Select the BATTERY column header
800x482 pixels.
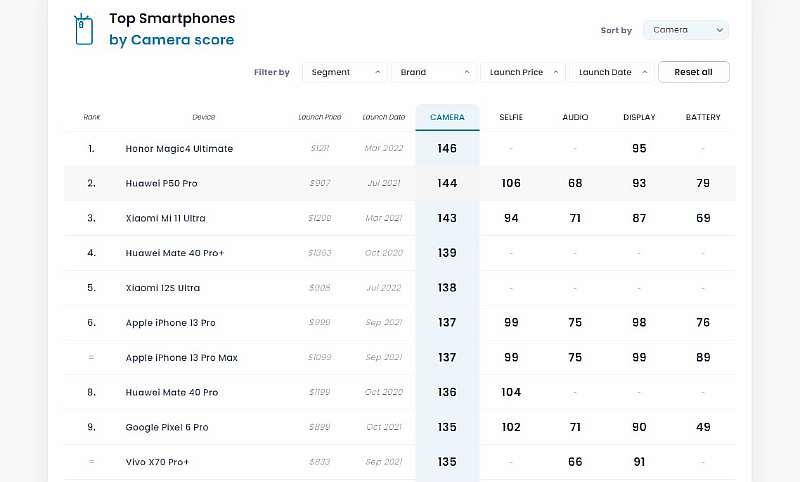[x=703, y=117]
